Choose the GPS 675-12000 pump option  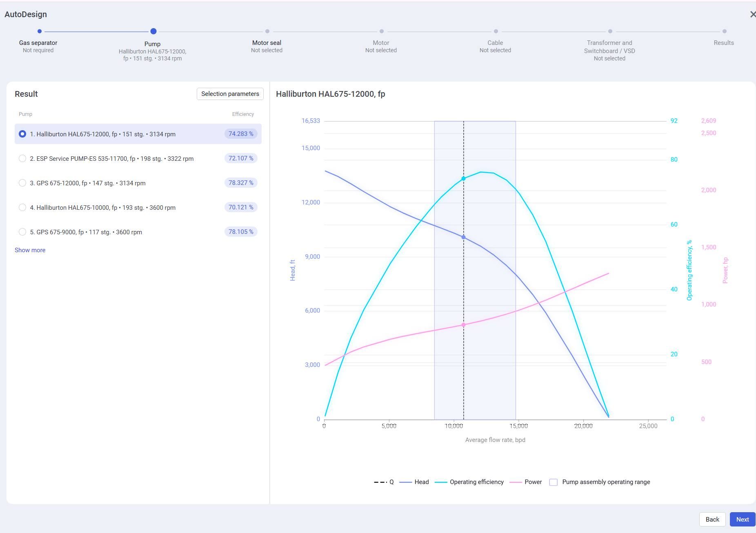22,183
